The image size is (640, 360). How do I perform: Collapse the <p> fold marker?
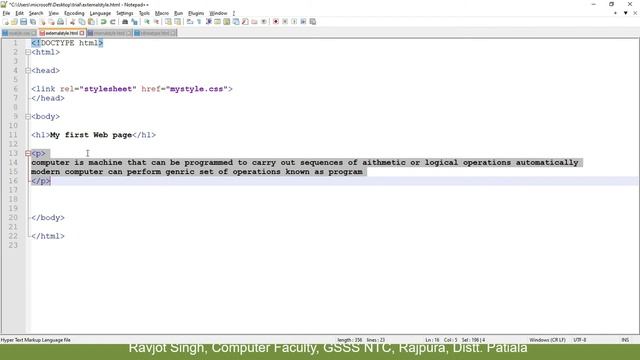click(28, 153)
